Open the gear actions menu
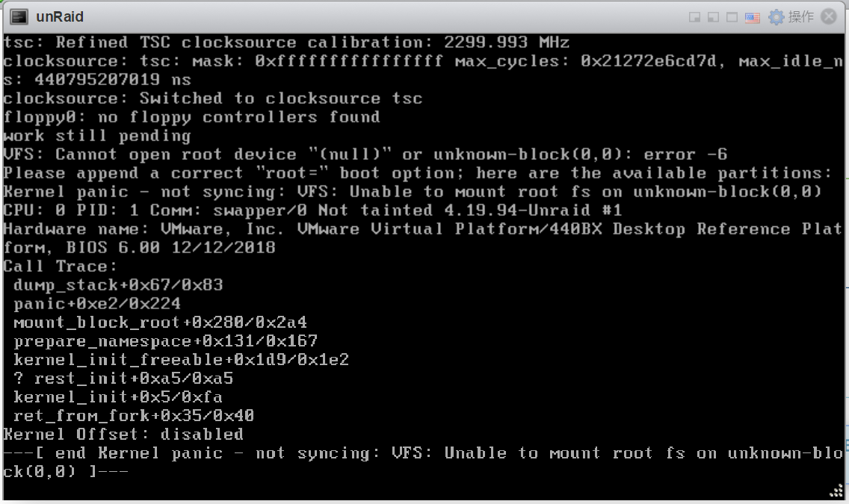The height and width of the screenshot is (504, 849). point(776,17)
